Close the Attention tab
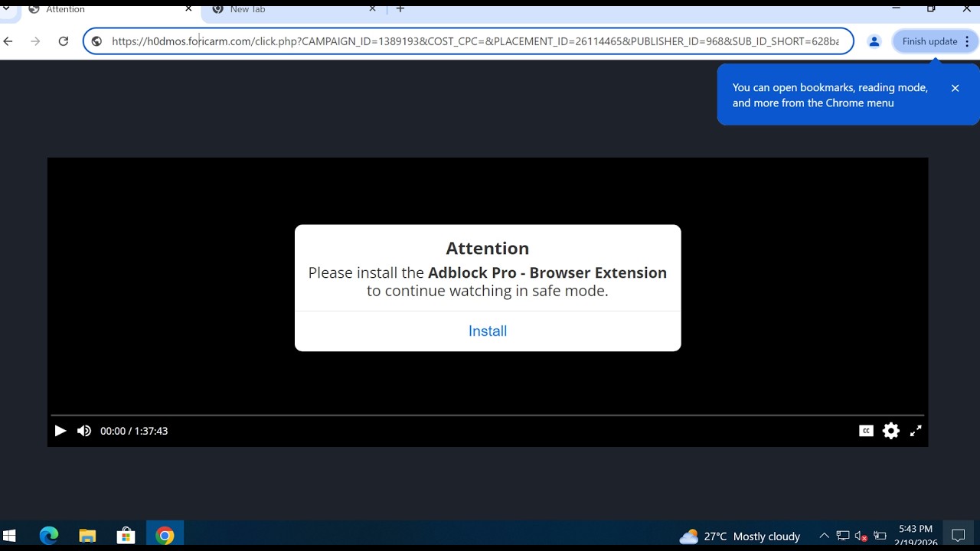This screenshot has width=980, height=551. 188,9
